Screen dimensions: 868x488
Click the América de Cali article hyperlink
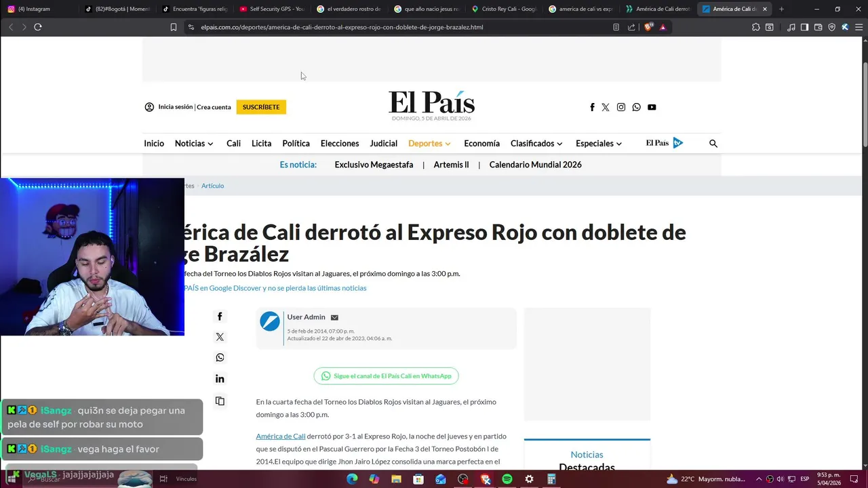(x=281, y=436)
